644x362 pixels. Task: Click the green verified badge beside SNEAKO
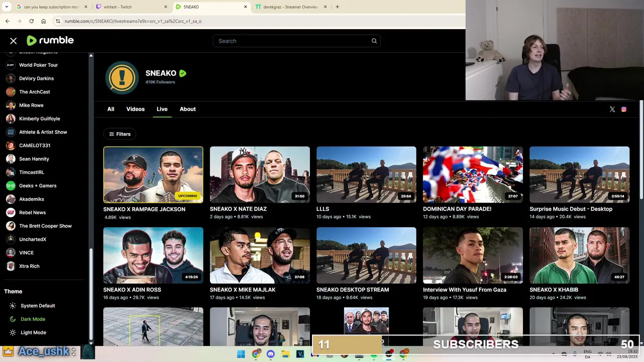183,73
